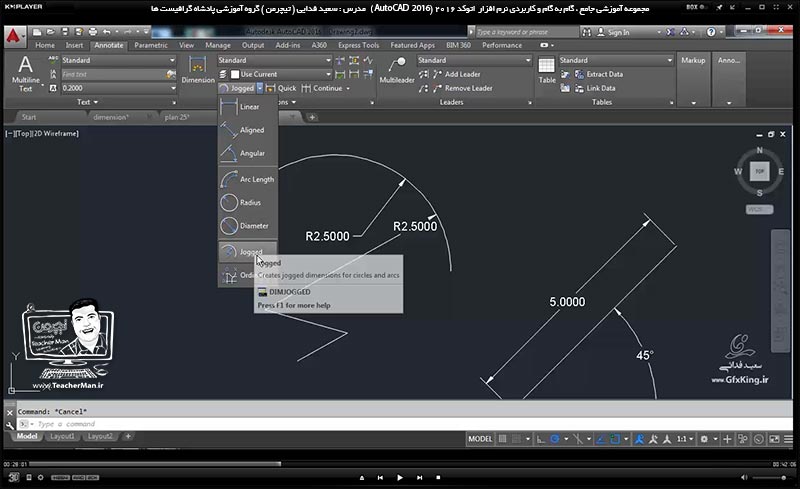
Task: Choose Arc Length dimension in the list
Action: point(248,179)
